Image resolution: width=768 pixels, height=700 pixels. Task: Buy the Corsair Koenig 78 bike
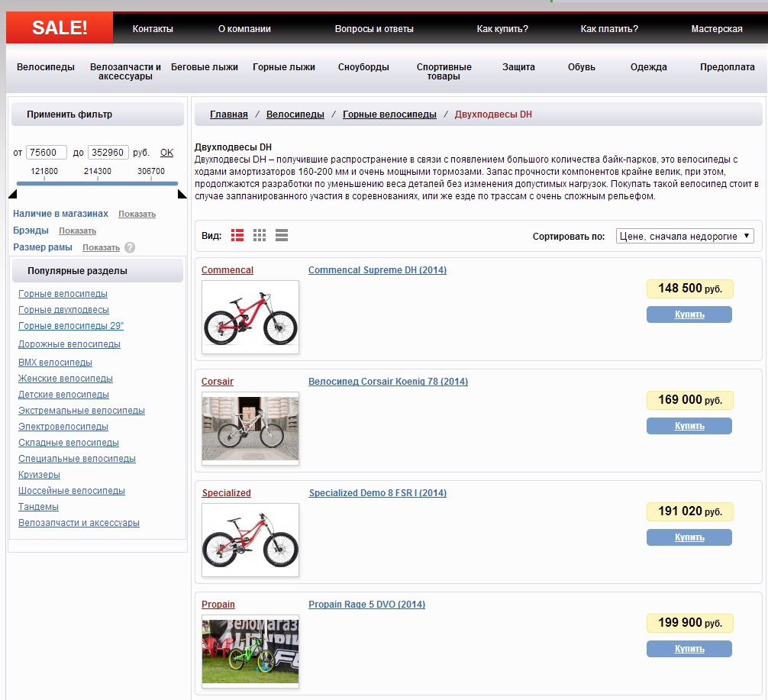[x=689, y=426]
